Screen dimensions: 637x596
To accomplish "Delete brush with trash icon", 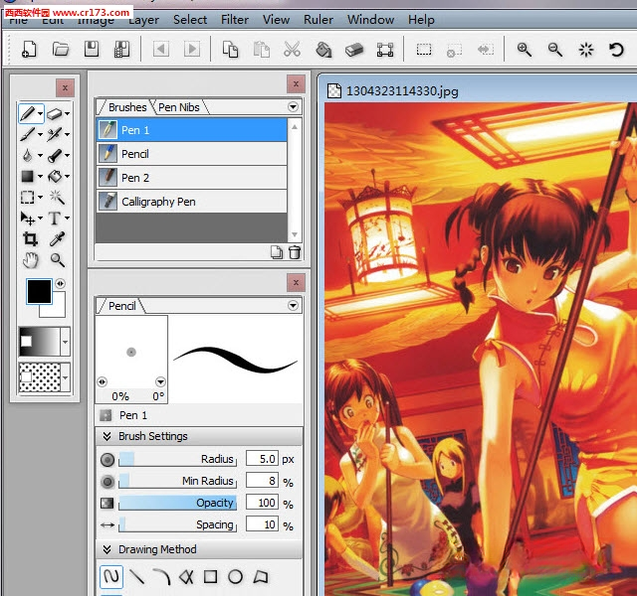I will point(295,252).
